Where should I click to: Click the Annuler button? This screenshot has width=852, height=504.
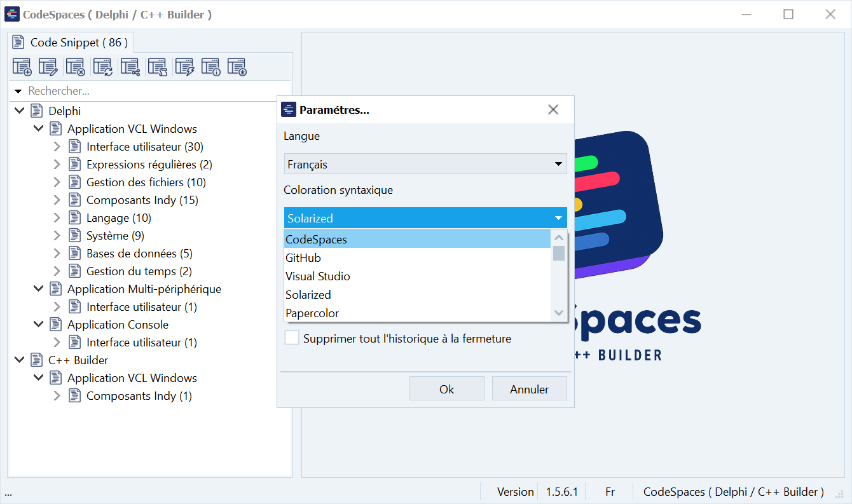pyautogui.click(x=529, y=389)
